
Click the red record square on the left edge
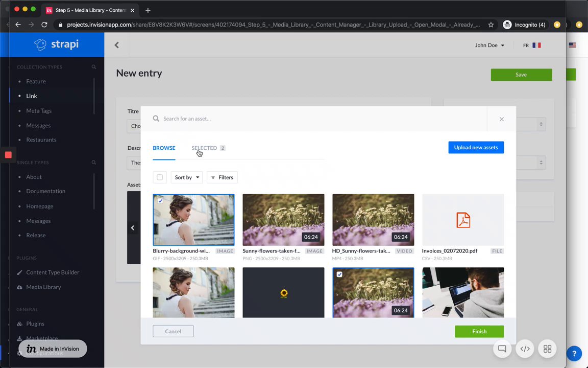8,155
